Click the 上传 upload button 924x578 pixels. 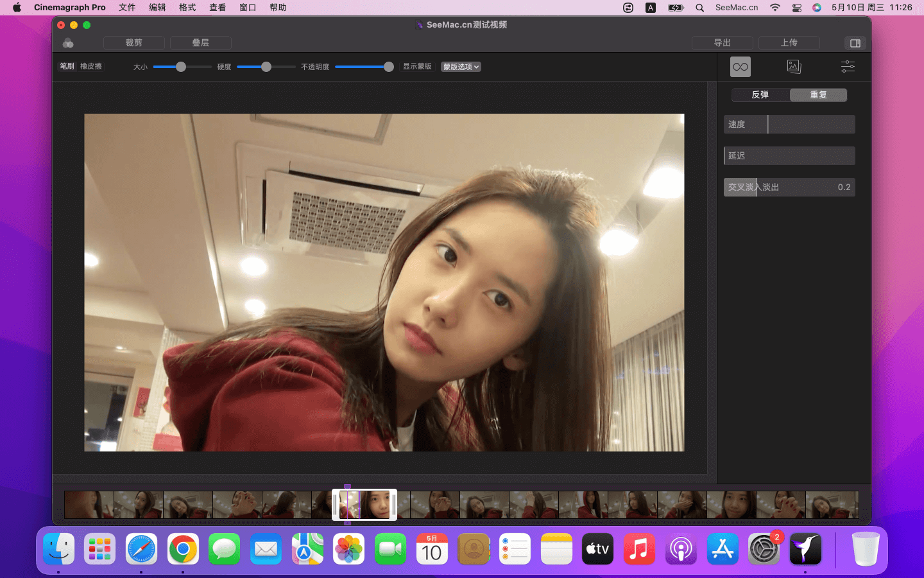pos(789,43)
